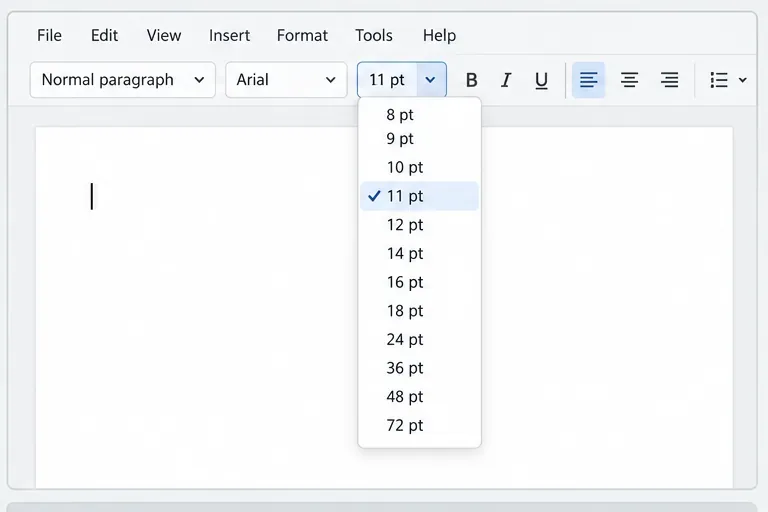This screenshot has width=768, height=512.
Task: Select 12 pt font size
Action: point(419,225)
